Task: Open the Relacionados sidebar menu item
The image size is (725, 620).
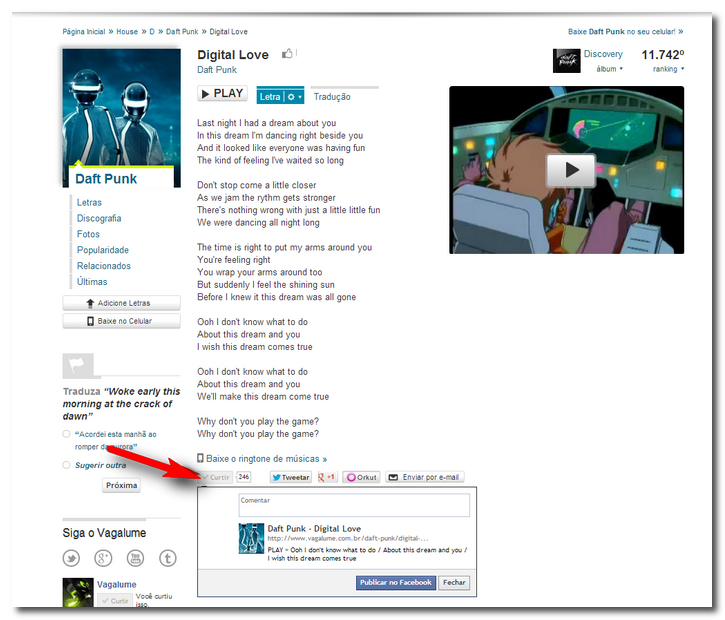Action: click(x=104, y=266)
